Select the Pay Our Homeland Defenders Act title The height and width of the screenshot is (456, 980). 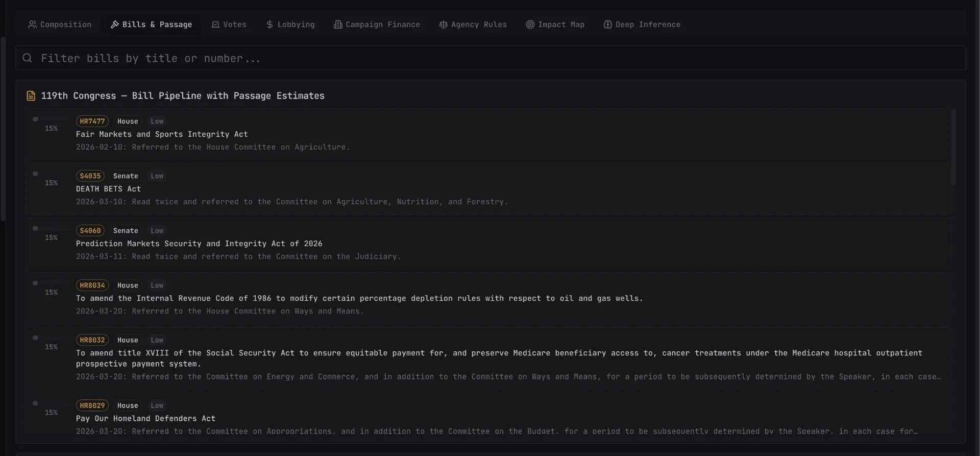pyautogui.click(x=145, y=419)
